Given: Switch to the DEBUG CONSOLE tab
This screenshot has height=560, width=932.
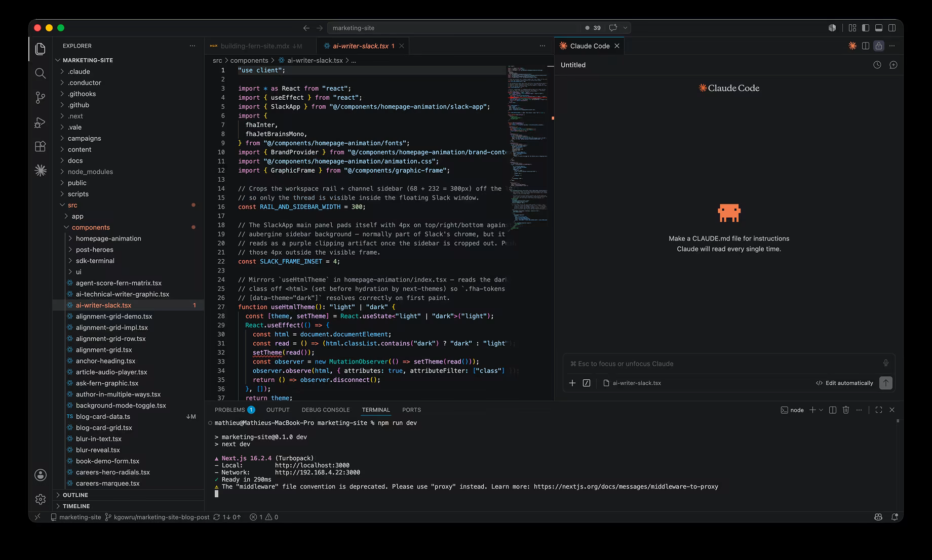Looking at the screenshot, I should [x=326, y=410].
